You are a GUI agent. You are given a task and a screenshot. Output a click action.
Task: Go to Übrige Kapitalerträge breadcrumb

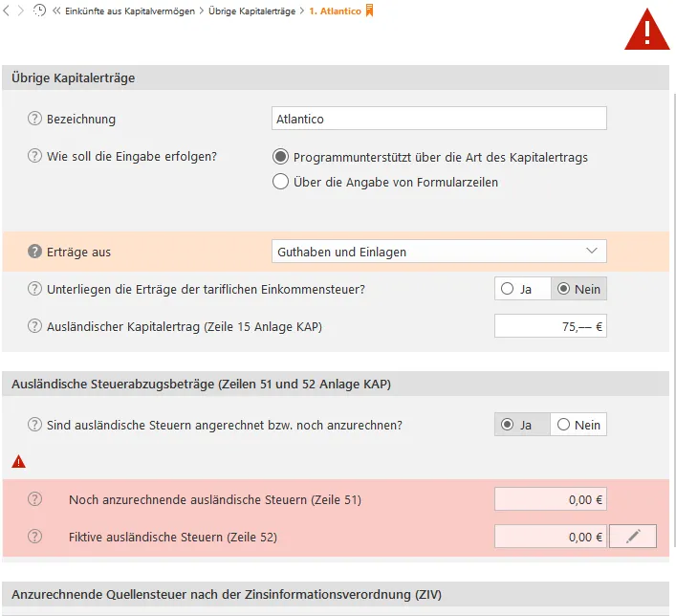[x=251, y=11]
